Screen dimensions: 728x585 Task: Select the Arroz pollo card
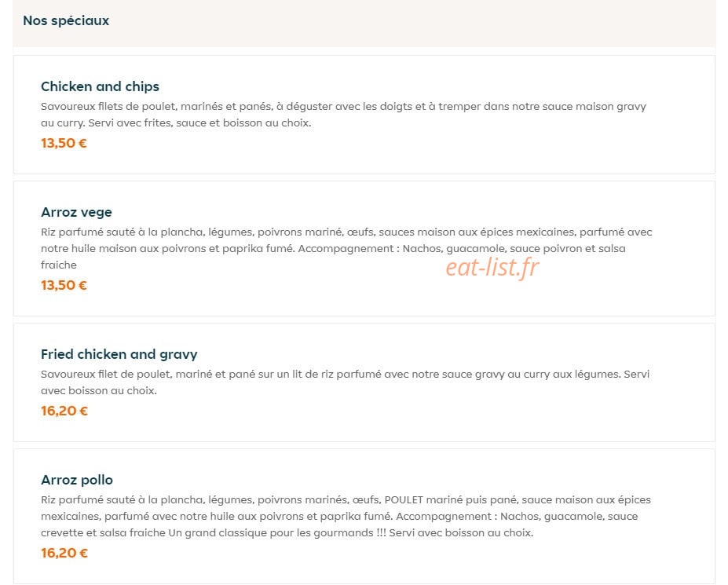pos(364,516)
